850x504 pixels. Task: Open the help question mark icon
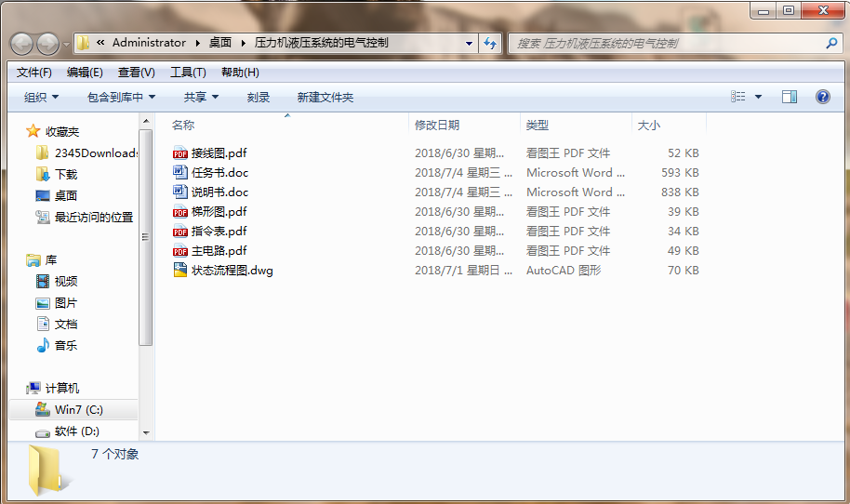tap(822, 97)
